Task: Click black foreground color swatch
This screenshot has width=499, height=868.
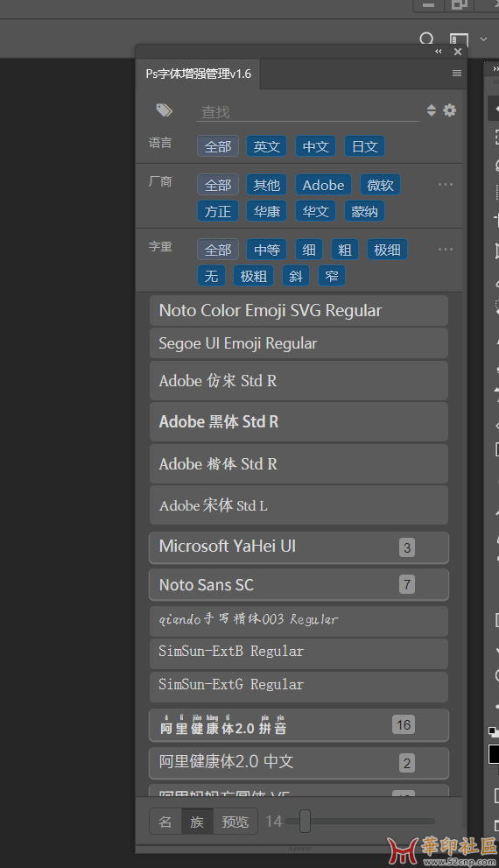Action: (494, 754)
